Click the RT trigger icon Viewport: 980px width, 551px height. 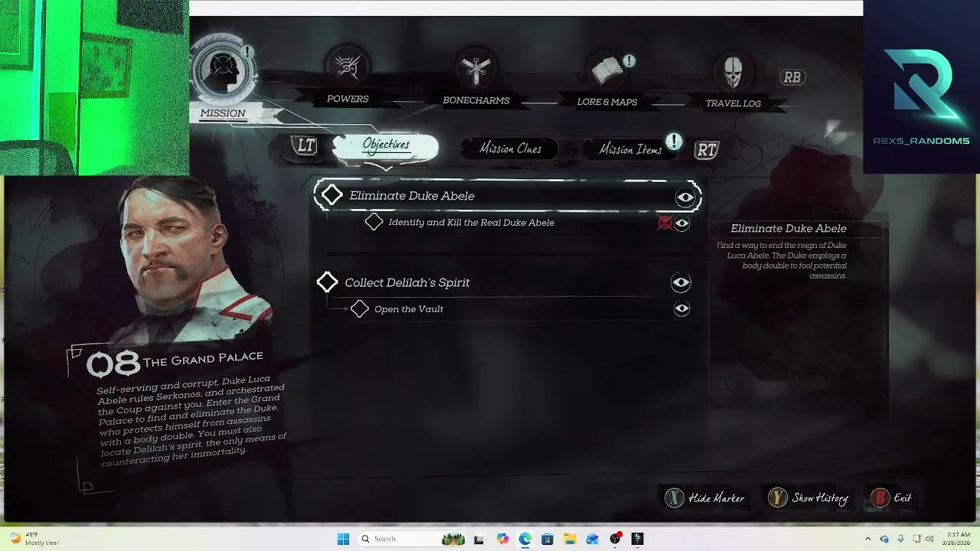[x=706, y=150]
